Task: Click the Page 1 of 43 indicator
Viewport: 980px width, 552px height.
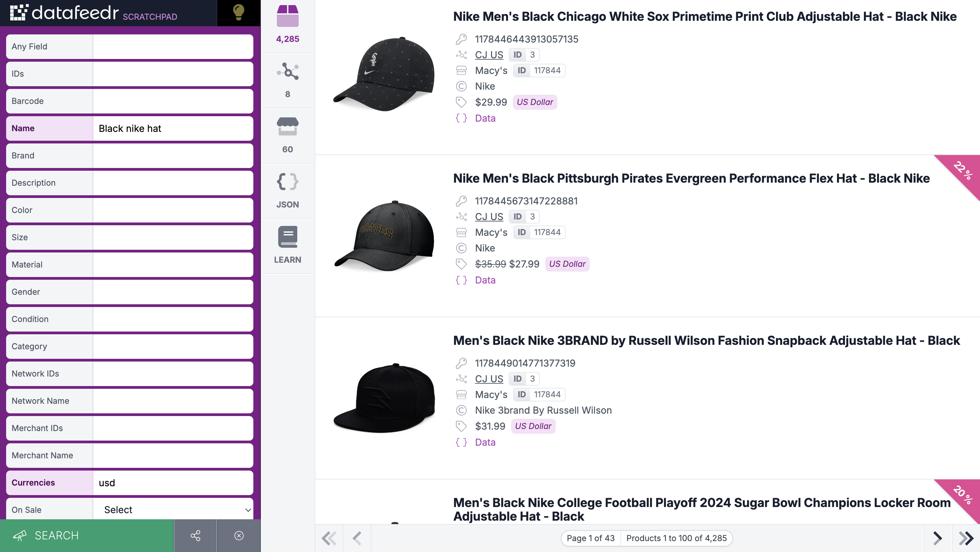Action: pyautogui.click(x=590, y=538)
